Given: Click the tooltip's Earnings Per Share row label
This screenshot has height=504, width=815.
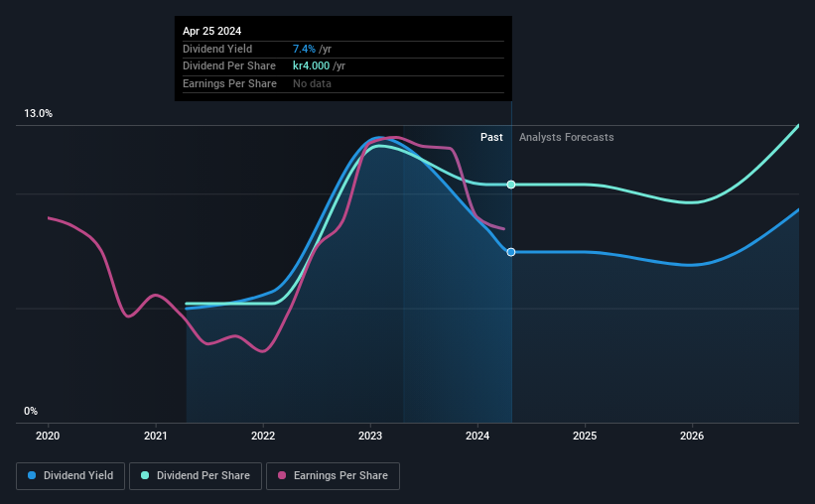Looking at the screenshot, I should [229, 83].
